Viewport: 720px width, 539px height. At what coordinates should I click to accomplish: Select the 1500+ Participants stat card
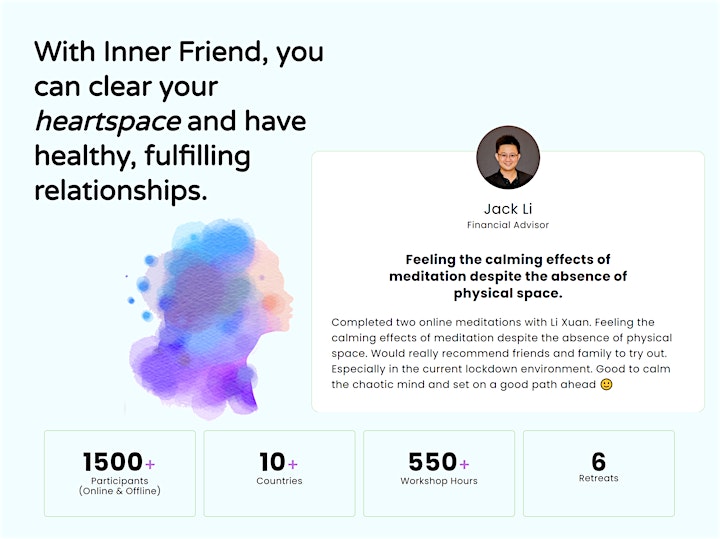tap(120, 473)
